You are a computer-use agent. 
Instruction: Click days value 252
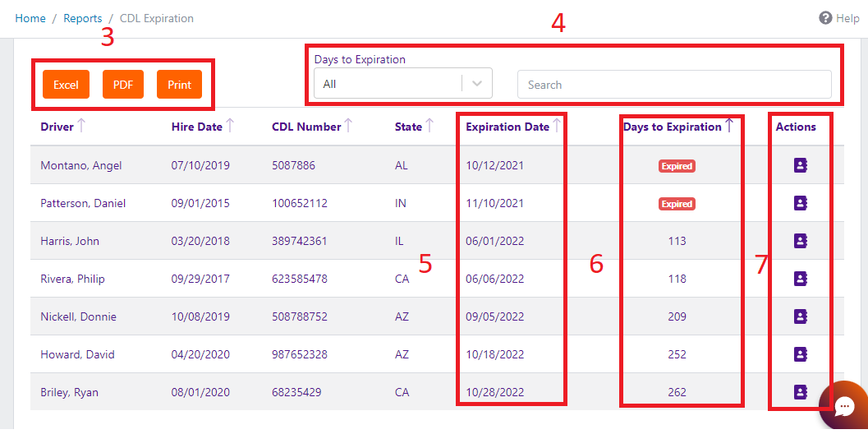[x=677, y=354]
